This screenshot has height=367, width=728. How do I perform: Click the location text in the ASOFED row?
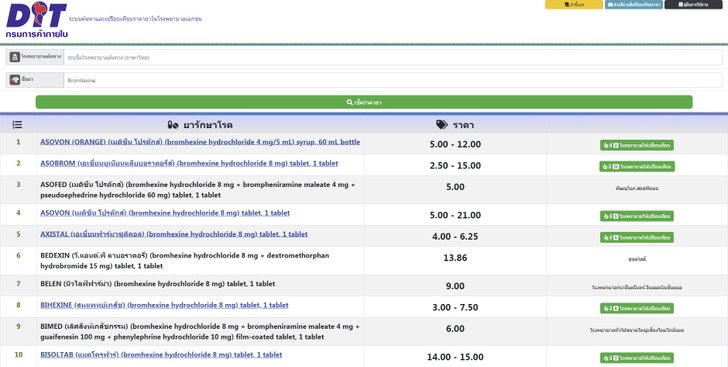pyautogui.click(x=637, y=188)
